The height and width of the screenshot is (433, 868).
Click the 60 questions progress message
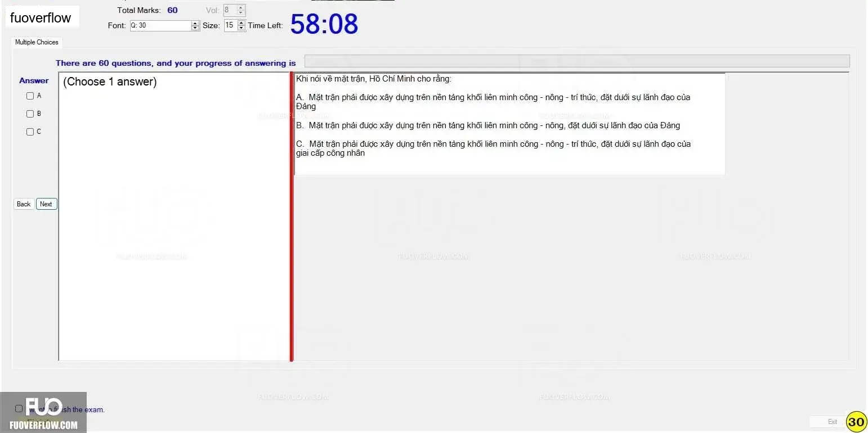tap(176, 63)
